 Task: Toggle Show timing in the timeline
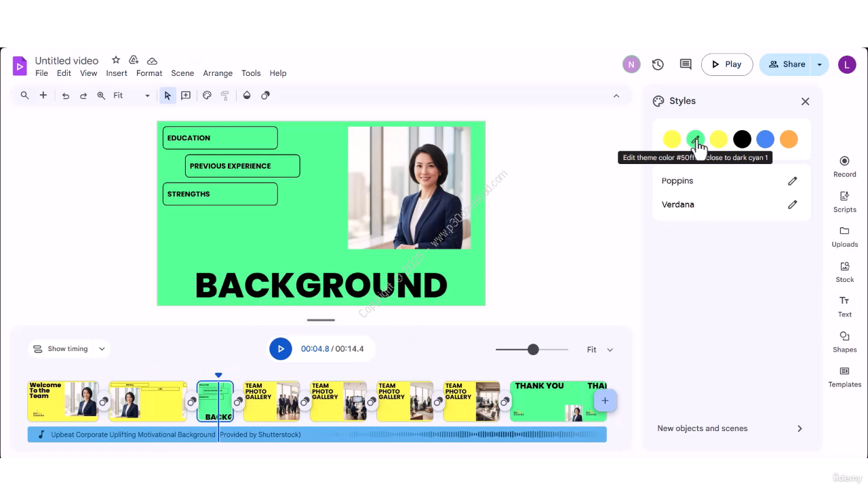coord(61,349)
